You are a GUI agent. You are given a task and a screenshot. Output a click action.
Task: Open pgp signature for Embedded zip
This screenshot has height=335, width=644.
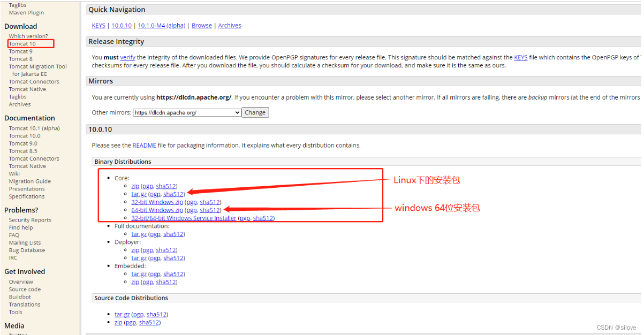click(x=147, y=283)
